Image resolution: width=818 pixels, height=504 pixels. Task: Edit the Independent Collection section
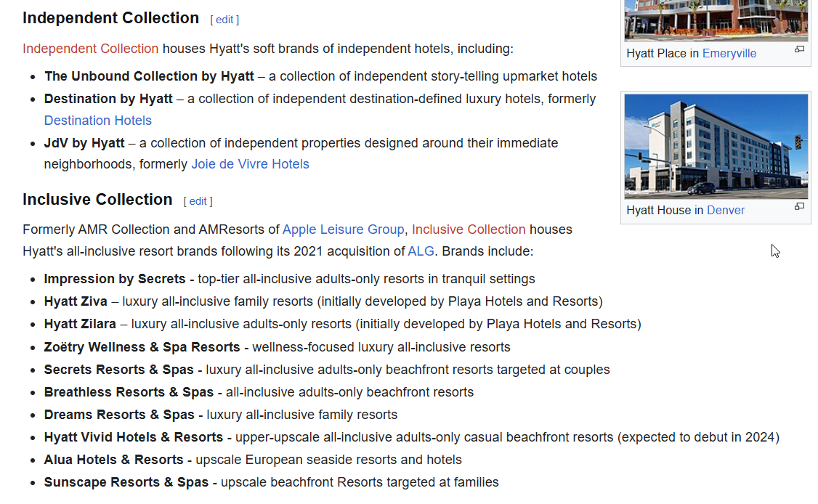pyautogui.click(x=224, y=20)
